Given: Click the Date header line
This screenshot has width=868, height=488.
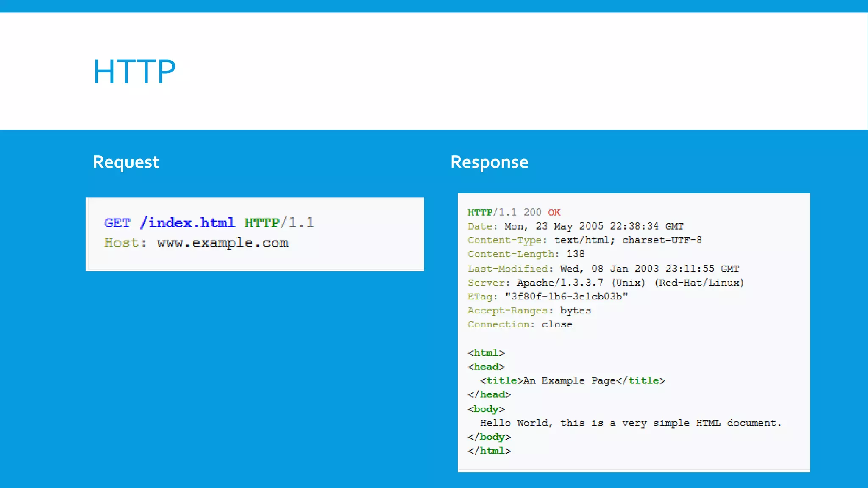Looking at the screenshot, I should [x=576, y=226].
